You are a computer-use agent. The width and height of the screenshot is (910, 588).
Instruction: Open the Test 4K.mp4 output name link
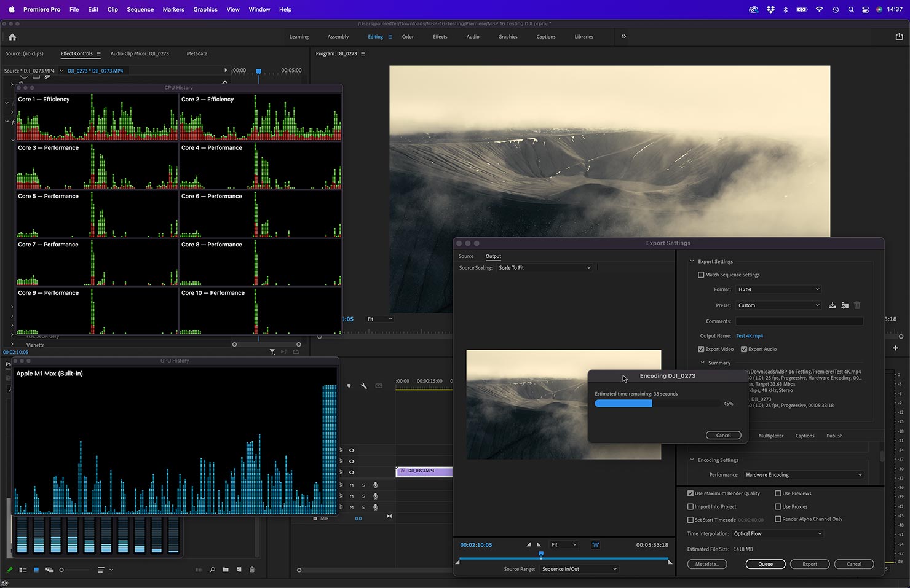click(750, 336)
